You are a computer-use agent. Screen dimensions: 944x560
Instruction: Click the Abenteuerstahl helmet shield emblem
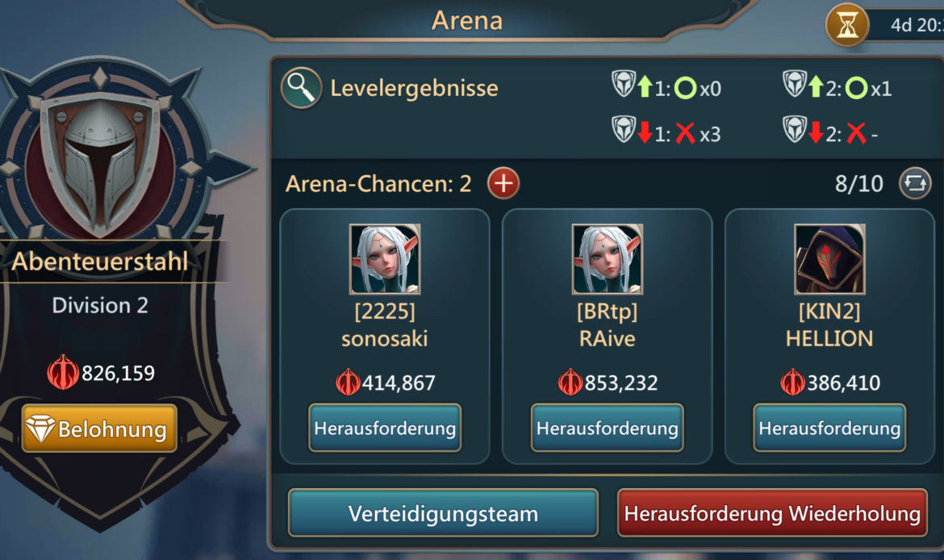(100, 157)
